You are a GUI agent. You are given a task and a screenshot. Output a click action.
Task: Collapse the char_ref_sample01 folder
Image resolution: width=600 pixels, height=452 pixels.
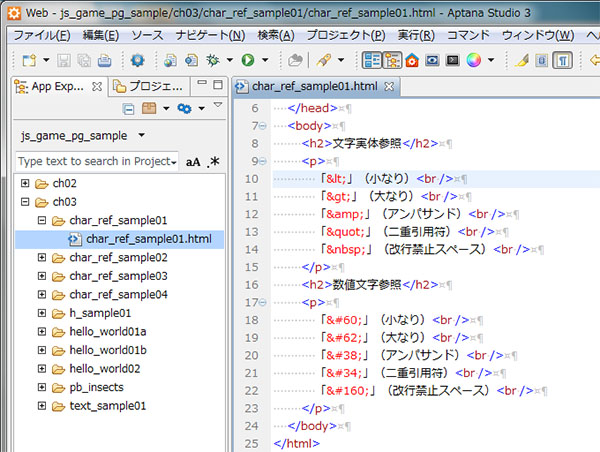point(42,220)
